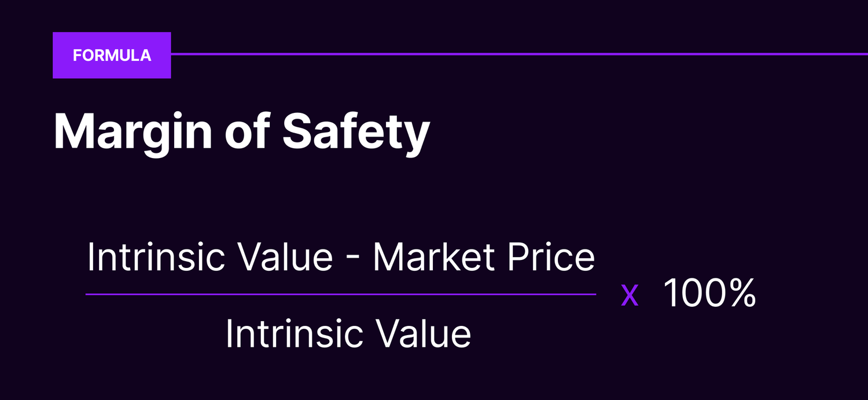Click the 100% text
868x400 pixels.
[x=709, y=293]
